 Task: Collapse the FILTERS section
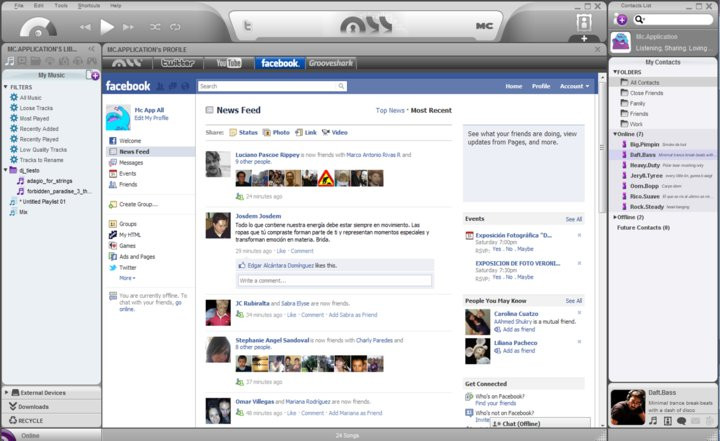coord(6,87)
